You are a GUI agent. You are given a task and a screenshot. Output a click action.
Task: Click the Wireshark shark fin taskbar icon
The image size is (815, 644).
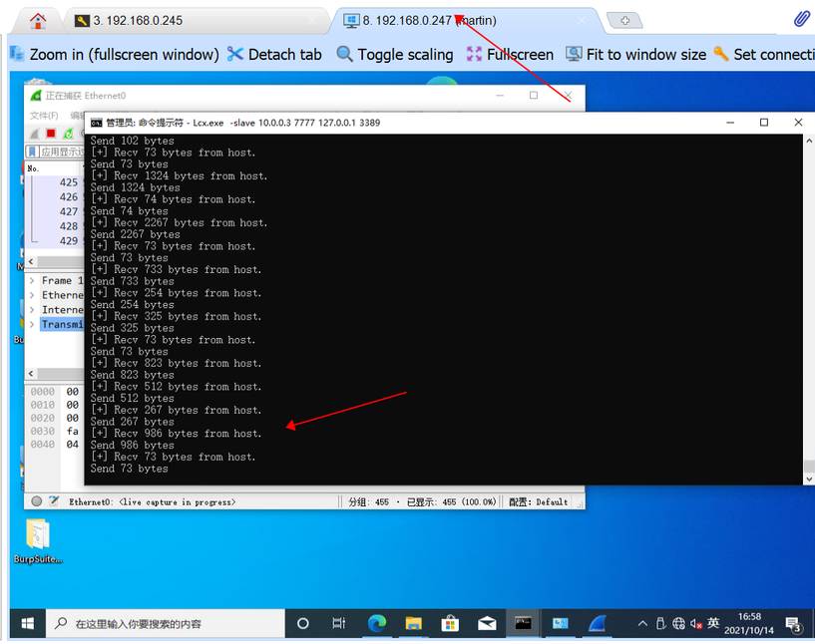point(598,623)
